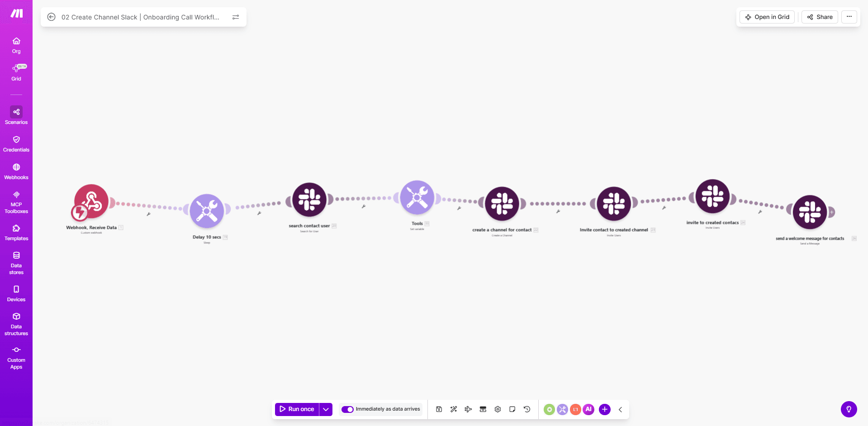Click the plus button to add favorites
868x426 pixels.
point(605,409)
